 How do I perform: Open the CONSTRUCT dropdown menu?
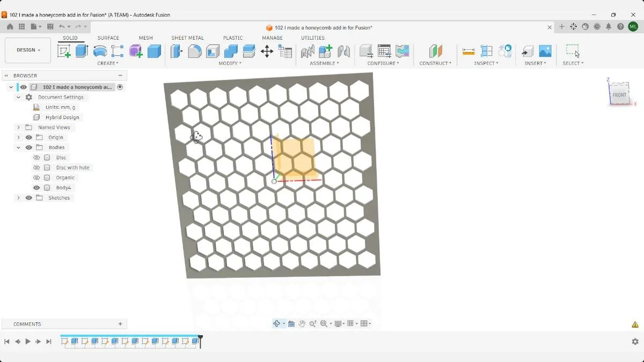coord(435,63)
